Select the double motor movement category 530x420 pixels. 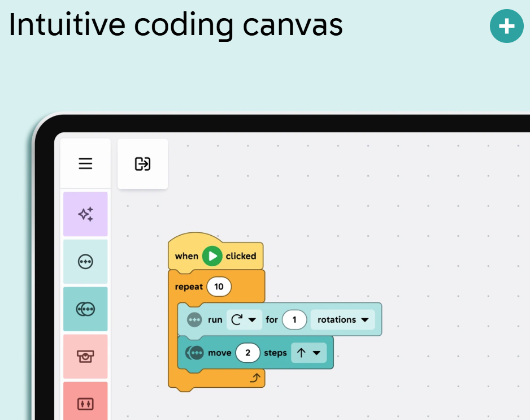coord(85,309)
